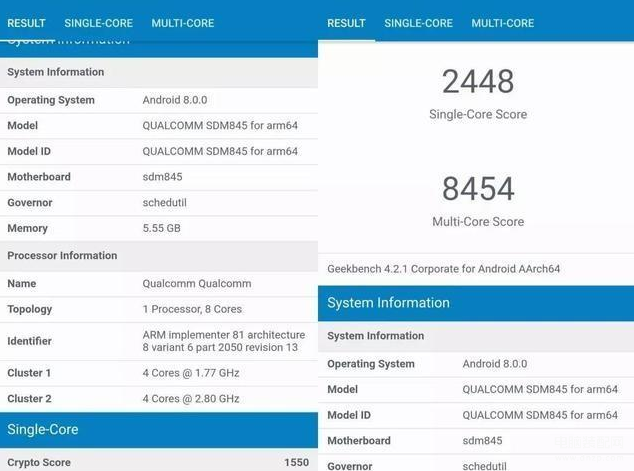Click 'schedutil' Governor value on left screen
Viewport: 634px width, 471px height.
point(165,203)
